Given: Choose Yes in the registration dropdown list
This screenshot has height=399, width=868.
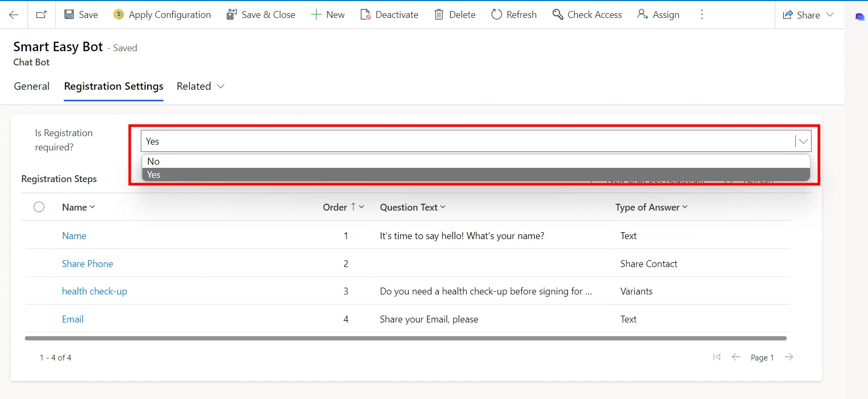Looking at the screenshot, I should coord(154,175).
